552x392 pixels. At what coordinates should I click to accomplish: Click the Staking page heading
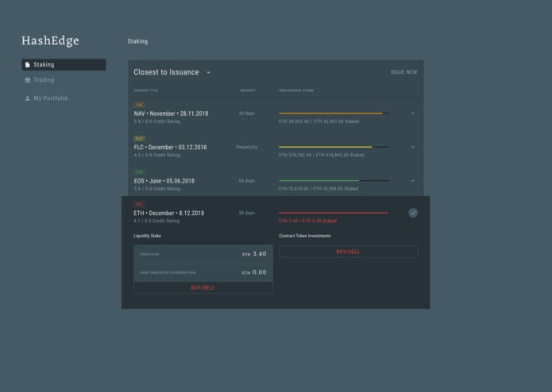coord(137,41)
